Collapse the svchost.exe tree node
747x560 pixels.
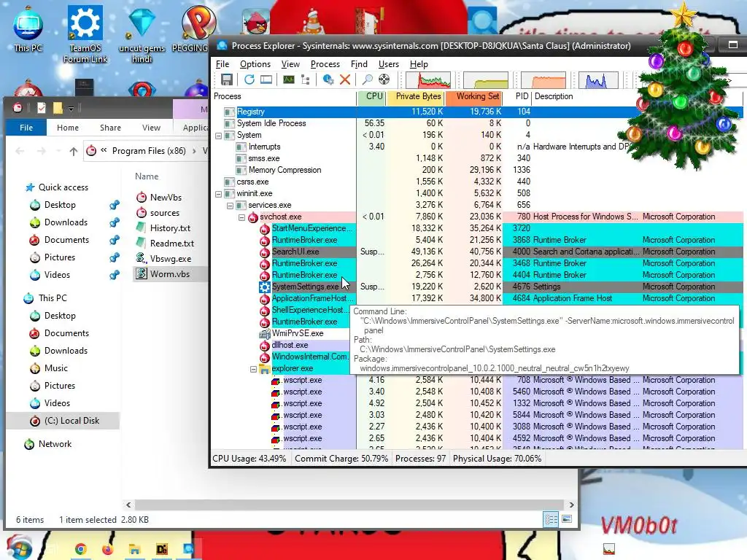pos(241,217)
